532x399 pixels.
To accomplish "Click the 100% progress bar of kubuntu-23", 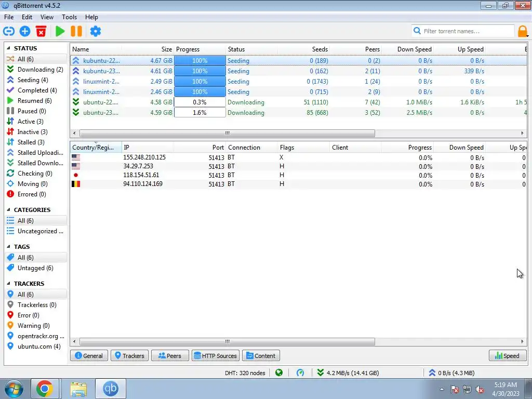I will pyautogui.click(x=200, y=71).
